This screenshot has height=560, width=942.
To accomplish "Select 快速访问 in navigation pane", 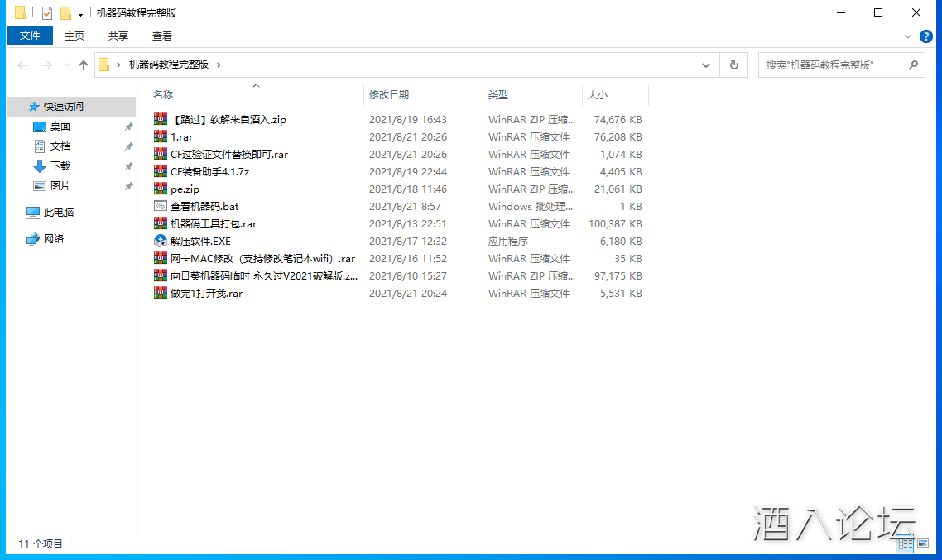I will coord(64,106).
